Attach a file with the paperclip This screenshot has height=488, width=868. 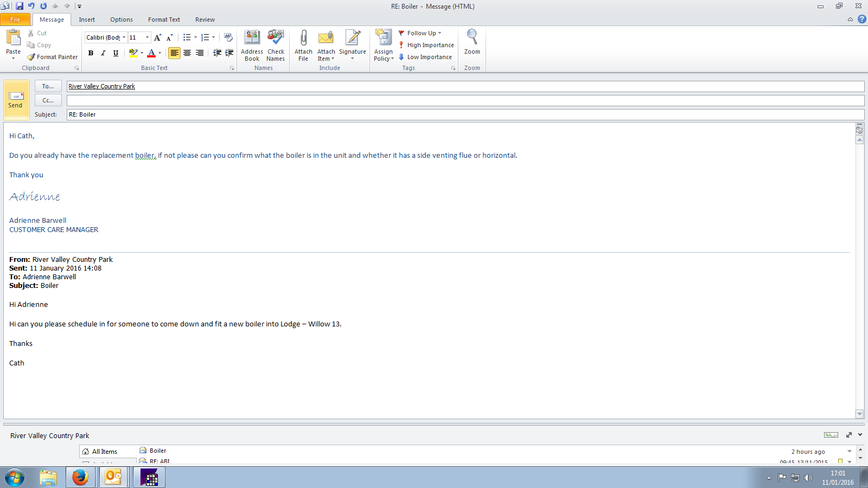tap(303, 46)
